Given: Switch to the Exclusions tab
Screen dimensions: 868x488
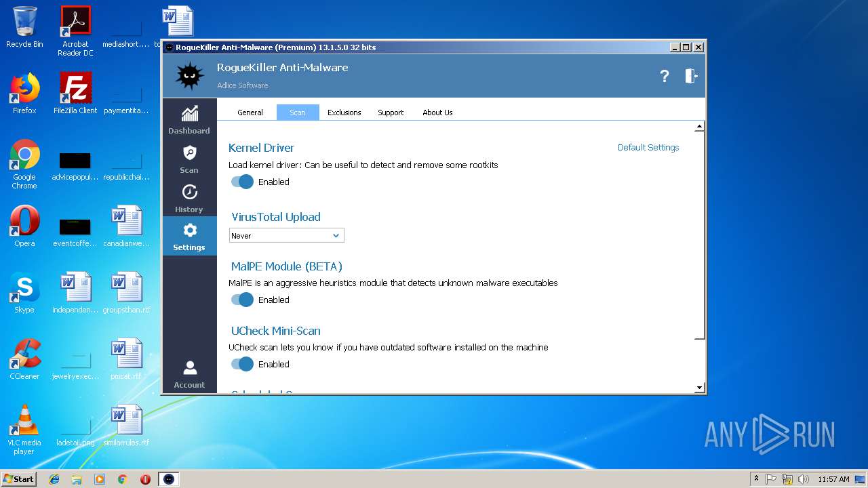Looking at the screenshot, I should coord(344,113).
